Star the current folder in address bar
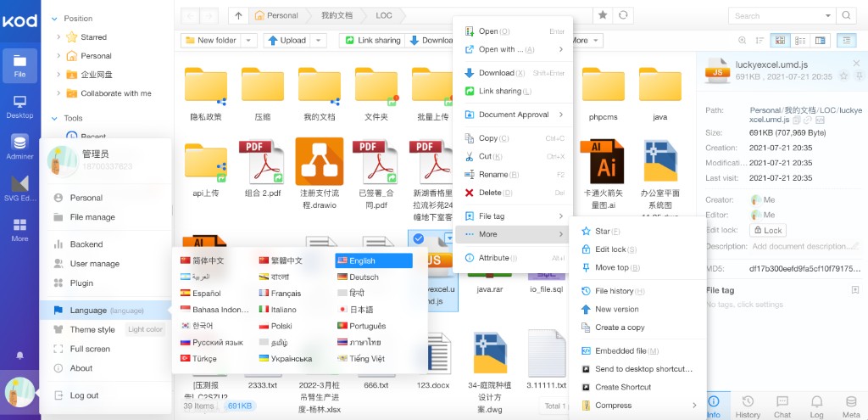 pos(603,15)
